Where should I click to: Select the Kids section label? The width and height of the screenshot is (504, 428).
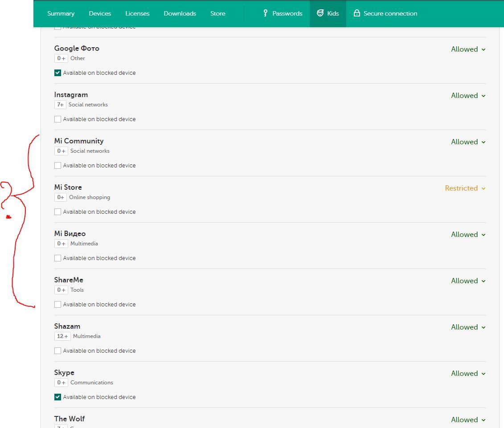[333, 13]
